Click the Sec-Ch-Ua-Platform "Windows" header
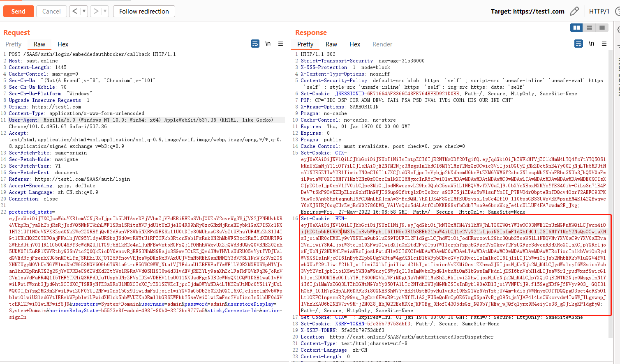The width and height of the screenshot is (620, 364). click(51, 94)
